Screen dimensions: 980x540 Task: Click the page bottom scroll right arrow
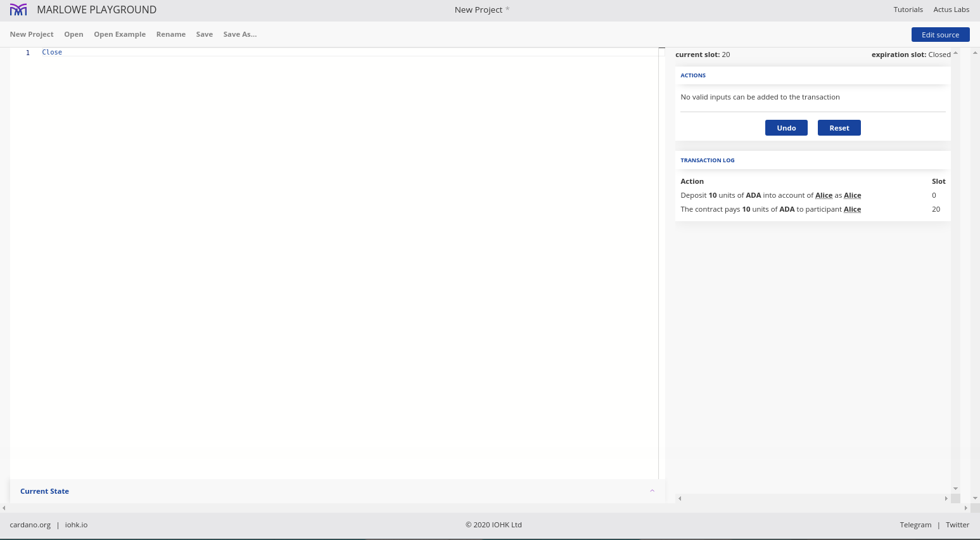[965, 508]
